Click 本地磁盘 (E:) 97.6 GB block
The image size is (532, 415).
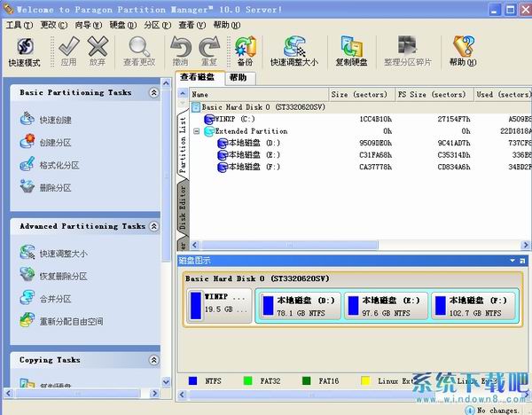[x=386, y=306]
